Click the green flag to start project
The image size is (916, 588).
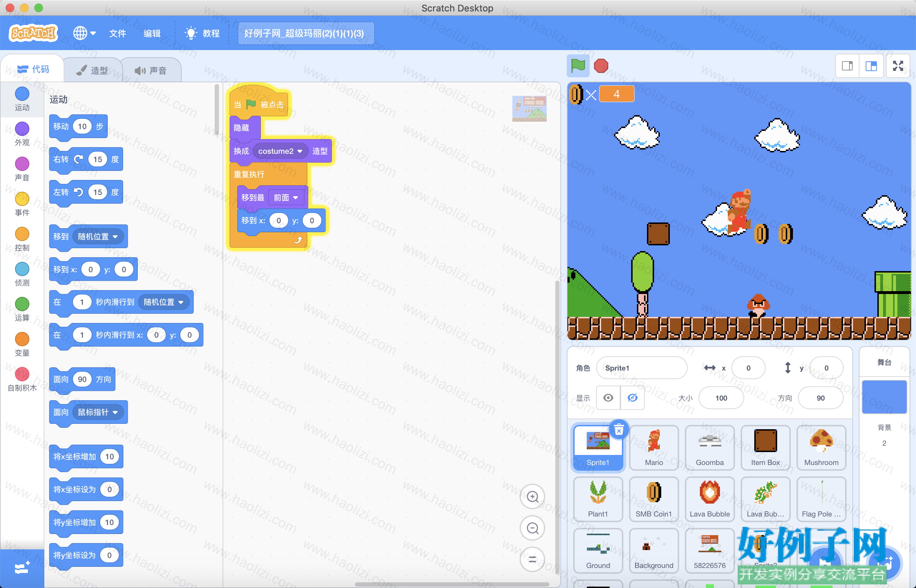click(578, 66)
